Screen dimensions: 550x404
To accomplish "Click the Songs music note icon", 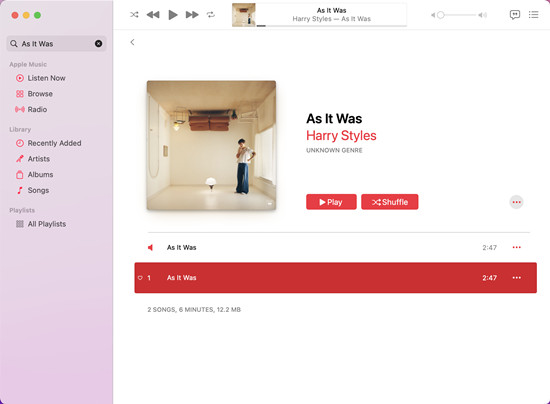I will click(20, 190).
